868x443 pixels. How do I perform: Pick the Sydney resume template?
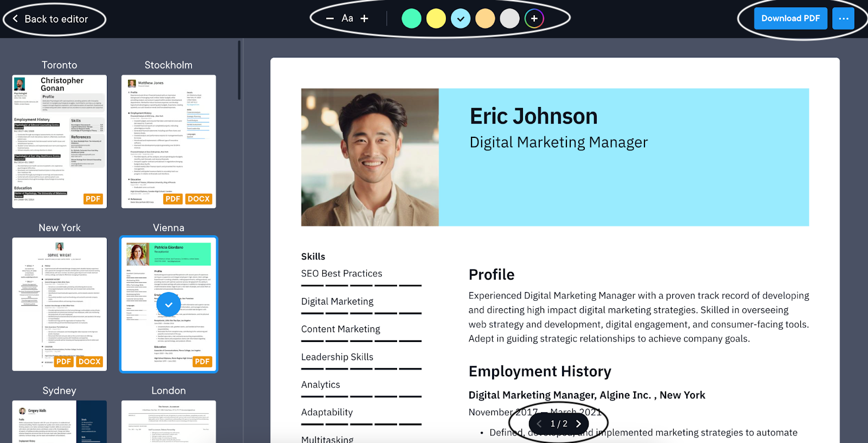[x=60, y=421]
